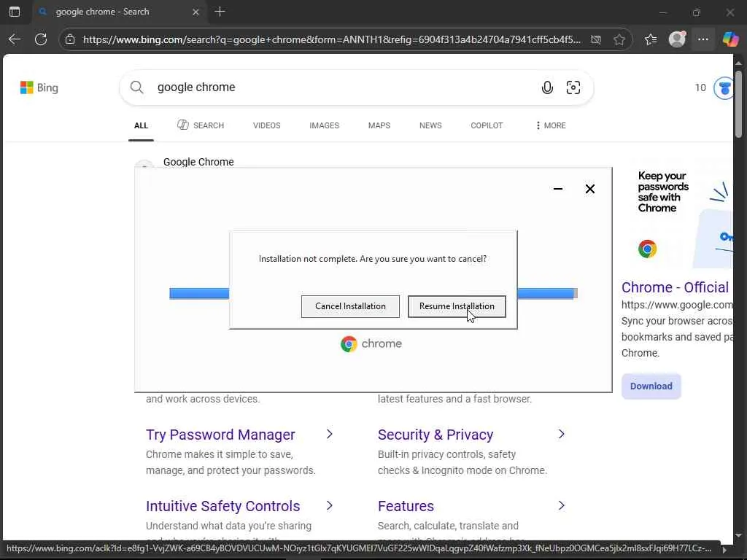Expand Intuitive Safety Controls chevron
This screenshot has width=747, height=560.
329,505
